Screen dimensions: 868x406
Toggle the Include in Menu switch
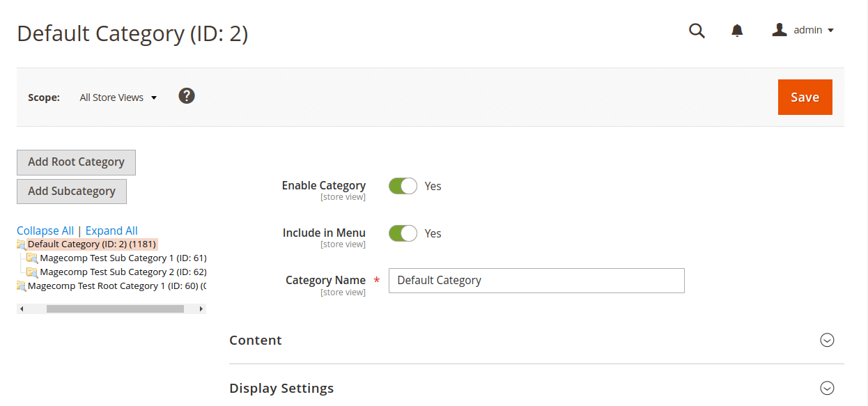[x=403, y=233]
